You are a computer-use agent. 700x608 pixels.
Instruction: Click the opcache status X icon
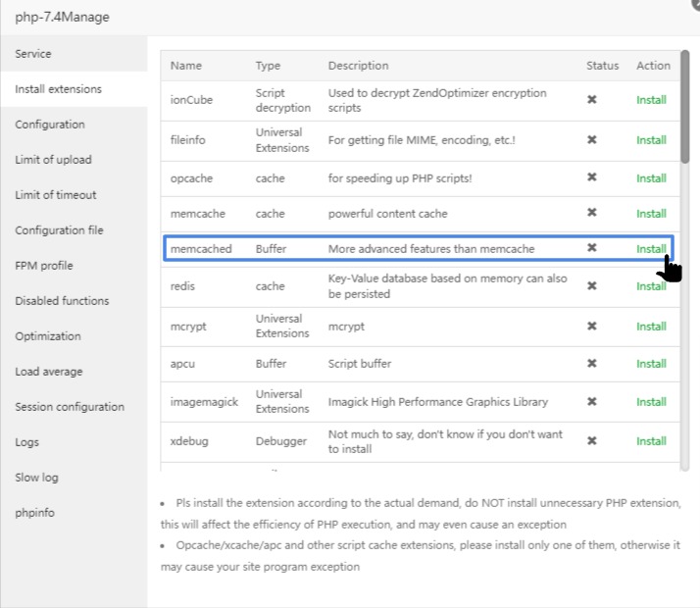tap(591, 177)
